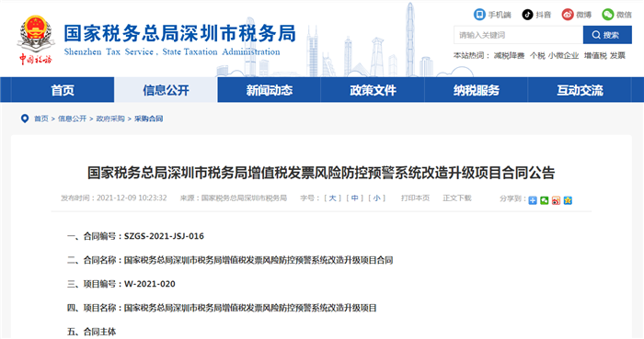The height and width of the screenshot is (339, 644).
Task: Set font size to 大 (large)
Action: 332,198
